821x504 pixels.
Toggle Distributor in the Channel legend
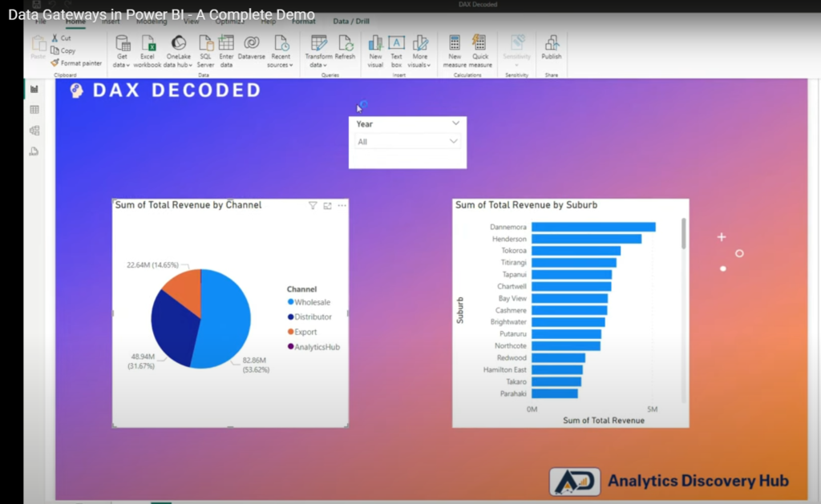click(309, 317)
